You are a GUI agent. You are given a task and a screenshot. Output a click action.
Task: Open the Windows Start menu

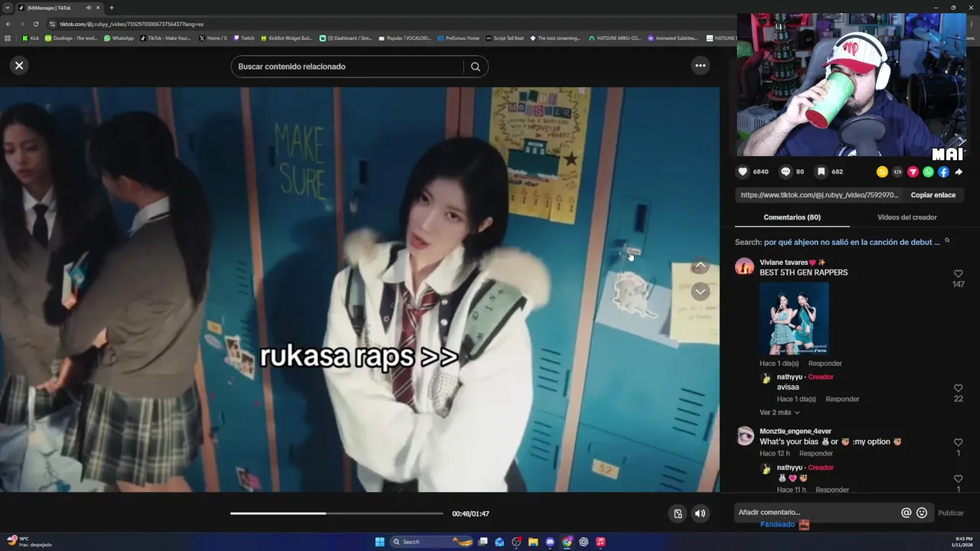tap(380, 542)
